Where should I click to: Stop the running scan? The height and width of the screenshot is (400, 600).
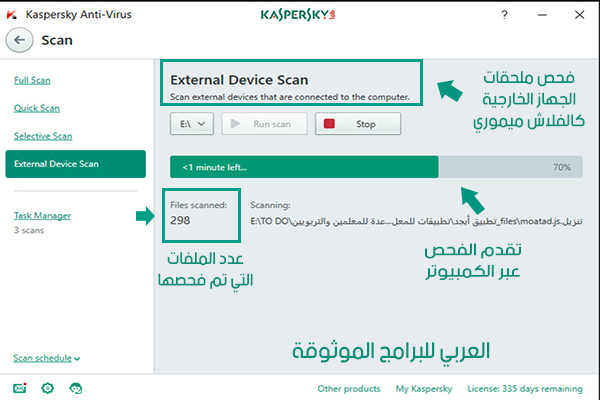tap(358, 124)
